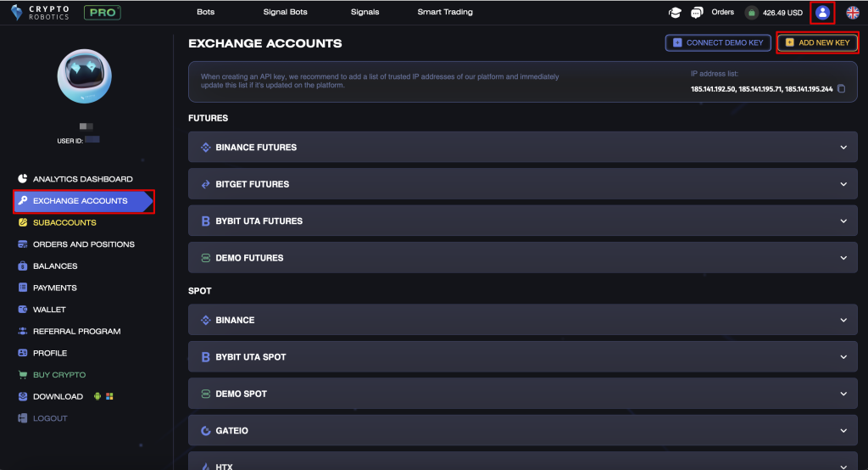Screen dimensions: 868x470
Task: Expand the HTX section
Action: click(x=522, y=462)
